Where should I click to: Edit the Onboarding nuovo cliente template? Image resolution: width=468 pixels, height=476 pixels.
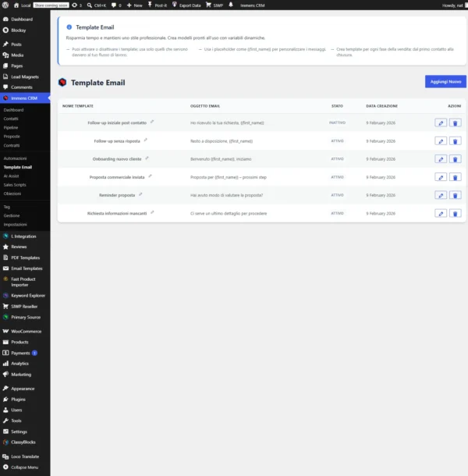441,159
